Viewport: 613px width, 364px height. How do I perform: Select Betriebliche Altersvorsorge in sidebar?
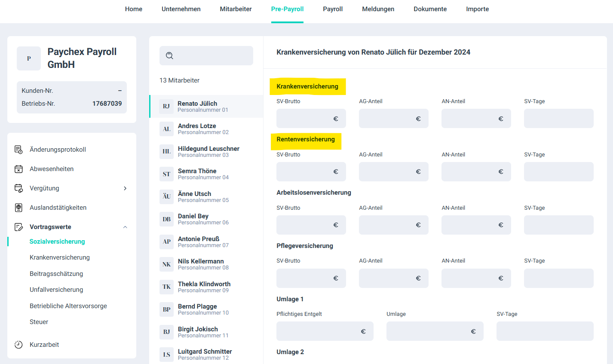[68, 306]
